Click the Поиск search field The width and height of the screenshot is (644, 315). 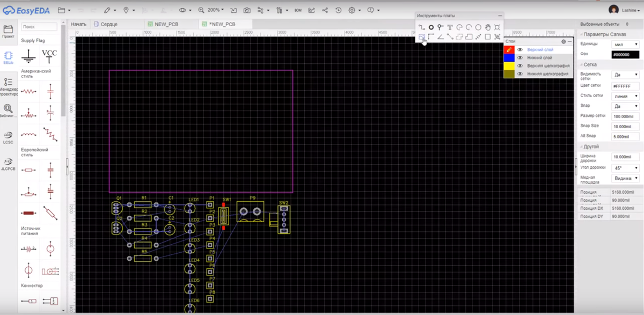(x=39, y=26)
